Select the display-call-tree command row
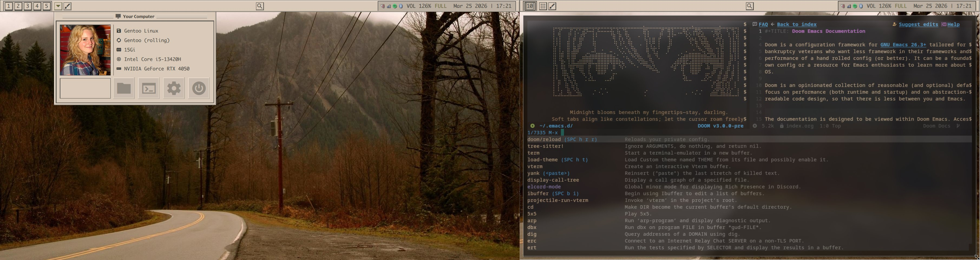Screen dimensions: 980x260 tap(749, 180)
